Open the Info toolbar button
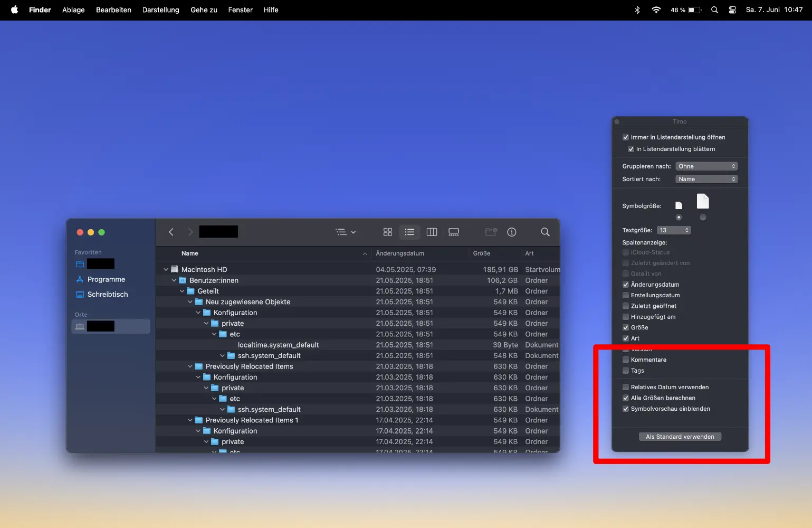Viewport: 812px width, 528px height. click(512, 232)
